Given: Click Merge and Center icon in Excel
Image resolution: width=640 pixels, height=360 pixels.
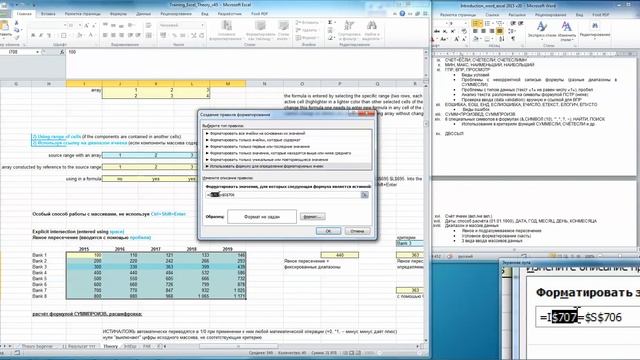Looking at the screenshot, I should 149,36.
